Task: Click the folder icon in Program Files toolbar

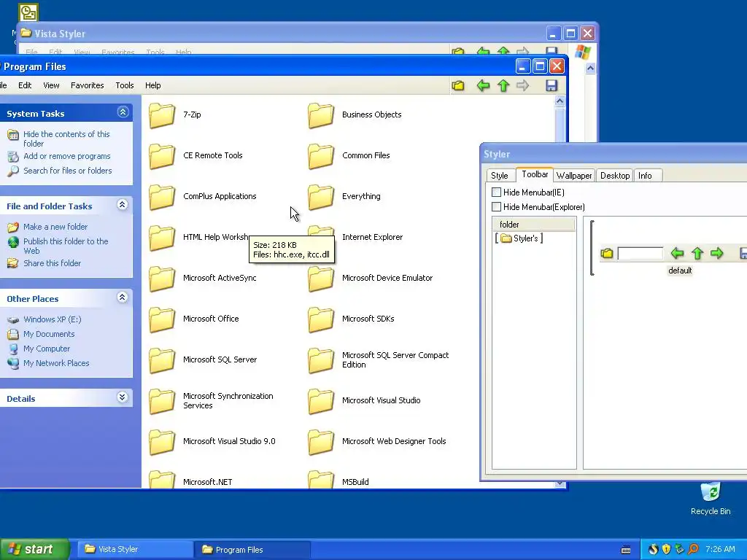Action: pyautogui.click(x=458, y=86)
